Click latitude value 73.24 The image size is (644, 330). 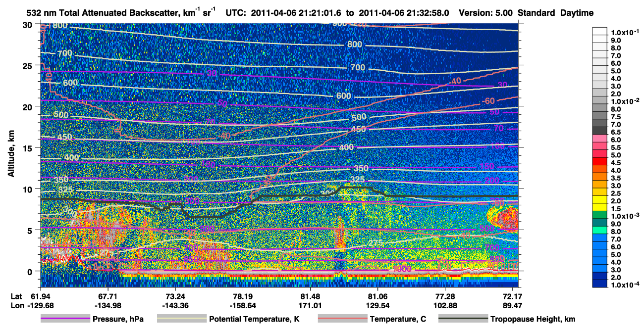click(x=175, y=296)
